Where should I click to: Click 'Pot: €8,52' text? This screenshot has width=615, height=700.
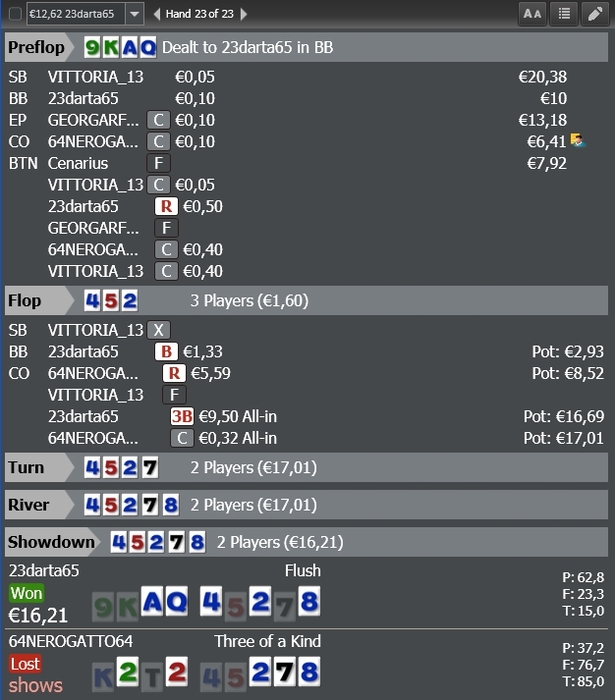coord(568,373)
